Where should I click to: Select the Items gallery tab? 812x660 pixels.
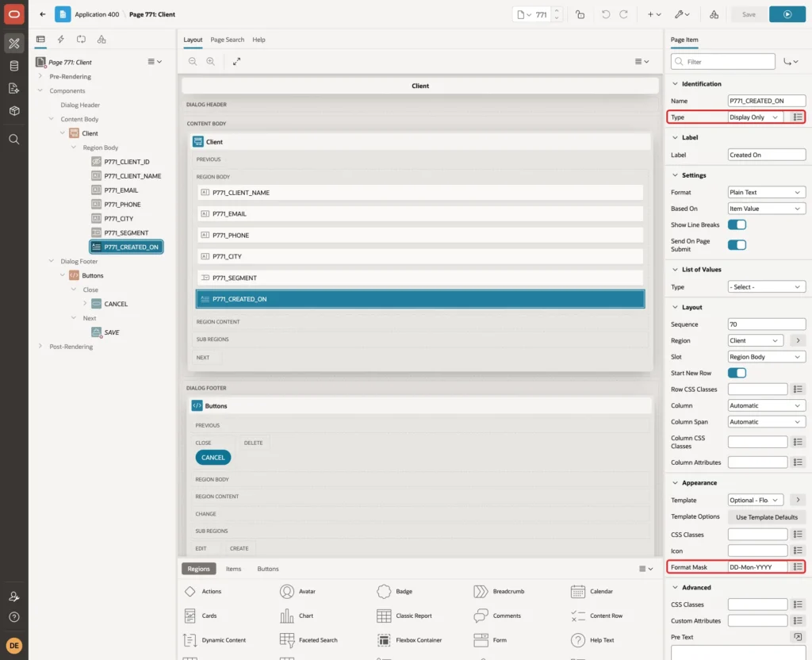(x=234, y=569)
